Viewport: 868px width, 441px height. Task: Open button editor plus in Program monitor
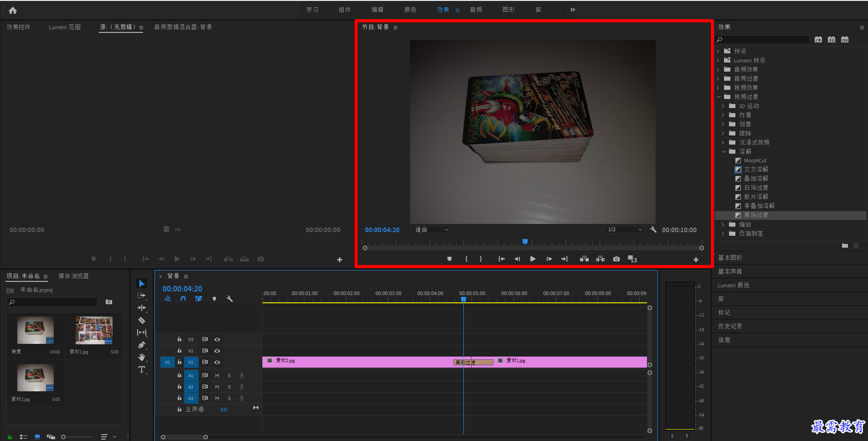pyautogui.click(x=696, y=259)
